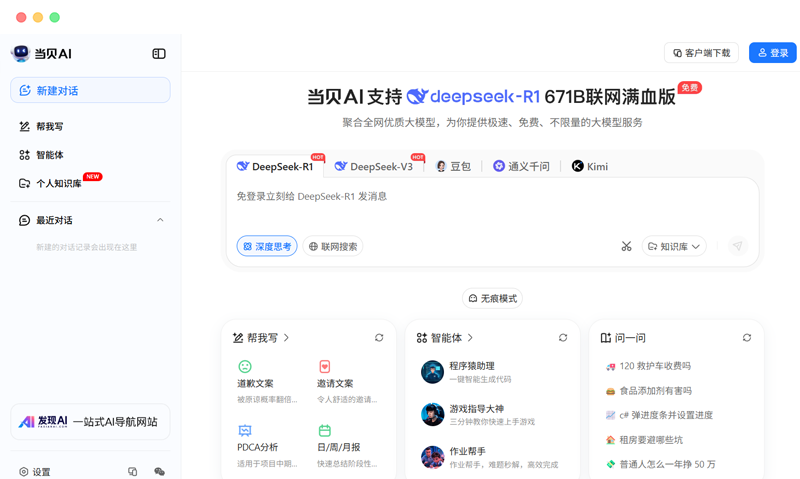Click the 问一问 header icon
This screenshot has width=800, height=479.
tap(606, 338)
